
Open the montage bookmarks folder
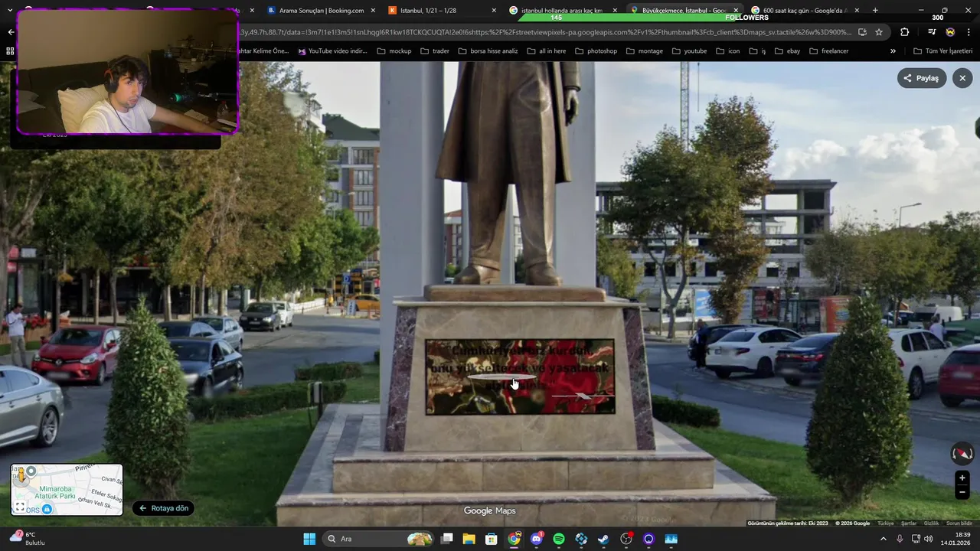pyautogui.click(x=644, y=51)
